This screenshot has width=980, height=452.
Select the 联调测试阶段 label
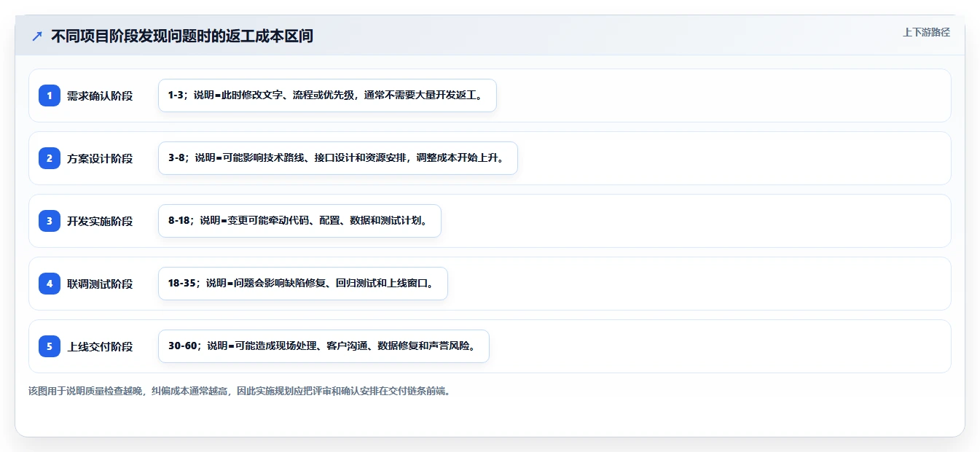(x=100, y=284)
